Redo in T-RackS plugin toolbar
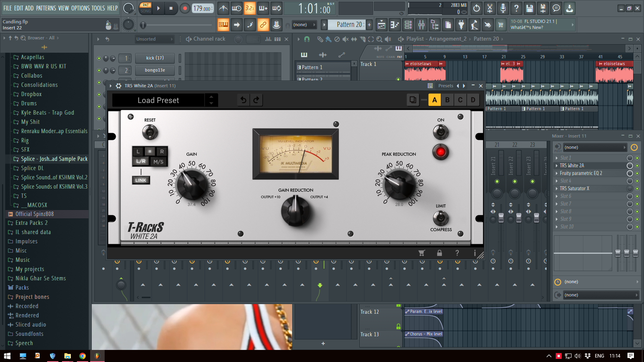 [x=256, y=100]
